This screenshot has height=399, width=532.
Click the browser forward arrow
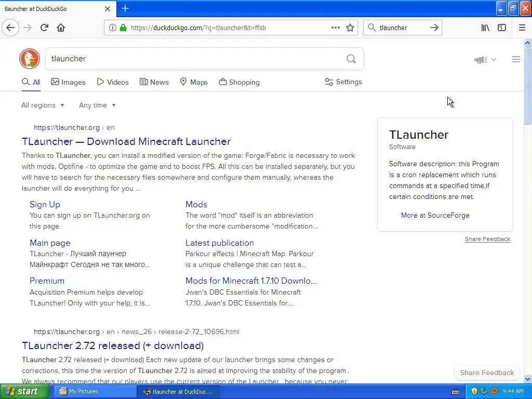(x=28, y=28)
